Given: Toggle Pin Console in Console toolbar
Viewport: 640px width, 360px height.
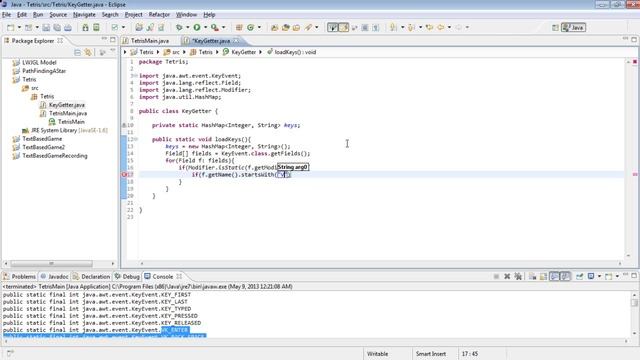Looking at the screenshot, I should (x=580, y=276).
